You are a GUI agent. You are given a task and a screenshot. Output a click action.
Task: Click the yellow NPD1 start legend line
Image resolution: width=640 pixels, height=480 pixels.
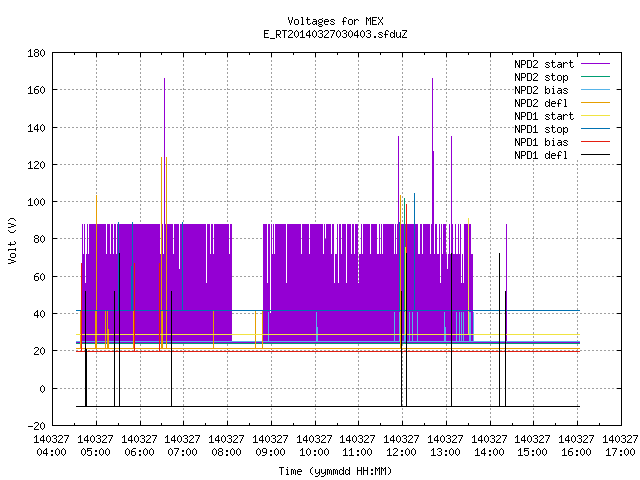click(596, 116)
